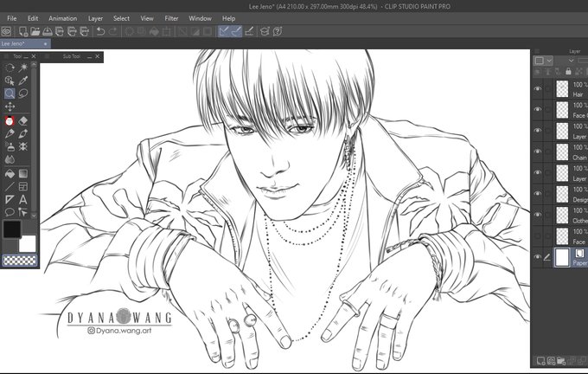Show the hidden Face layer above Paper
The image size is (588, 374).
point(538,235)
